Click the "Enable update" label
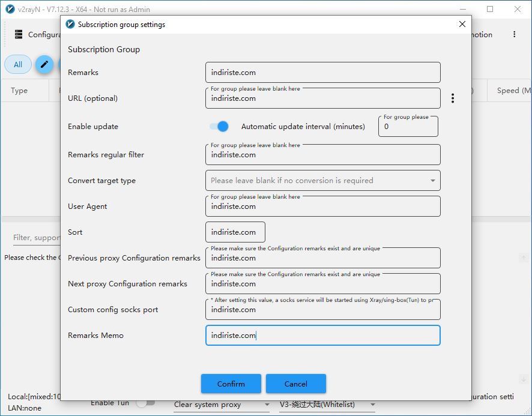This screenshot has height=416, width=532. point(93,127)
